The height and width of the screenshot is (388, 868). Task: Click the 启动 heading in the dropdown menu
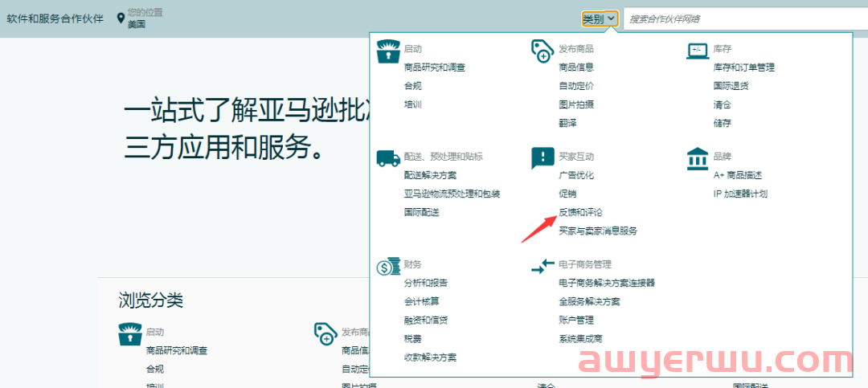pos(413,49)
